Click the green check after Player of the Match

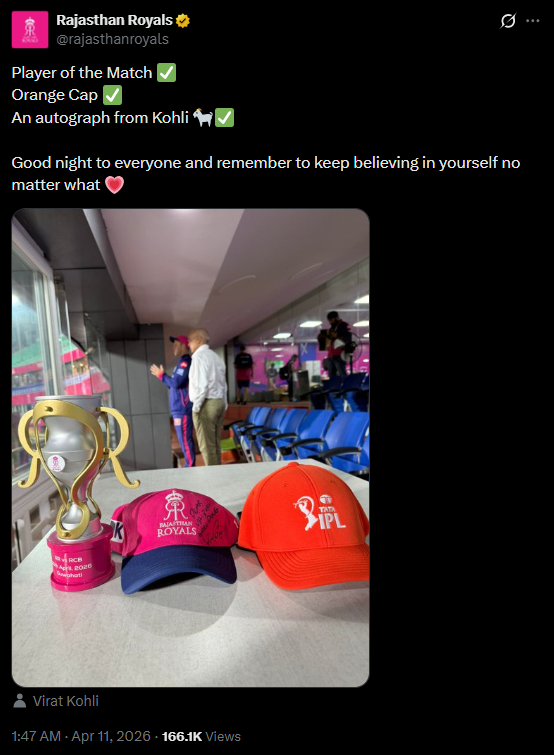(x=167, y=73)
